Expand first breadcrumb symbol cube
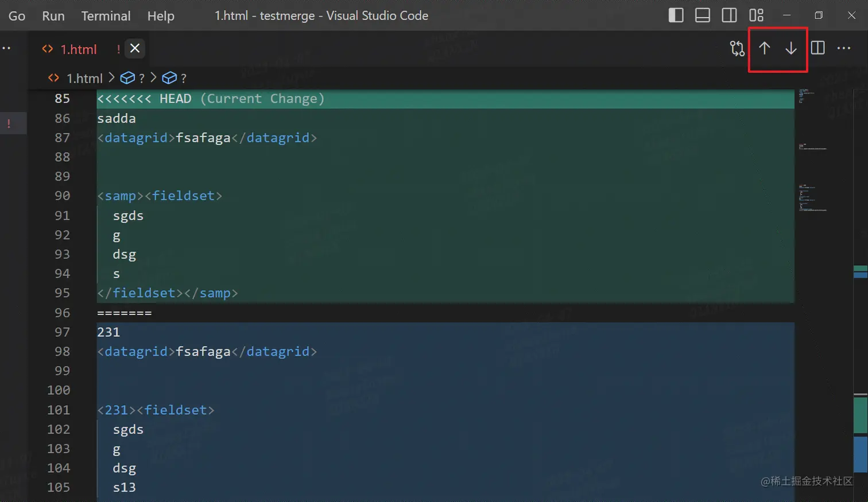Image resolution: width=868 pixels, height=502 pixels. click(x=127, y=78)
